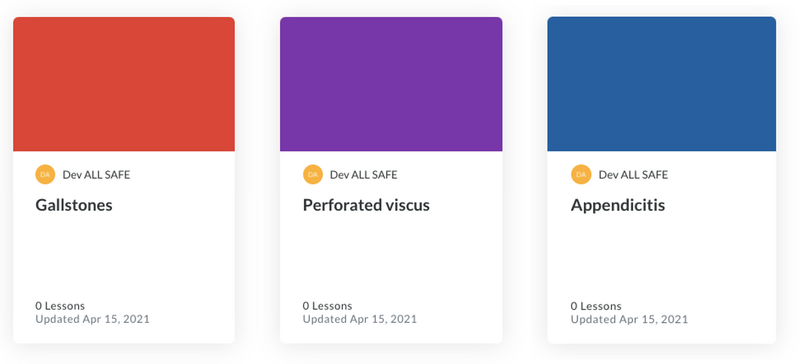Click Updated Apr 15, 2021 on Appendicitis card
Viewport: 800px width, 364px height.
(x=629, y=319)
